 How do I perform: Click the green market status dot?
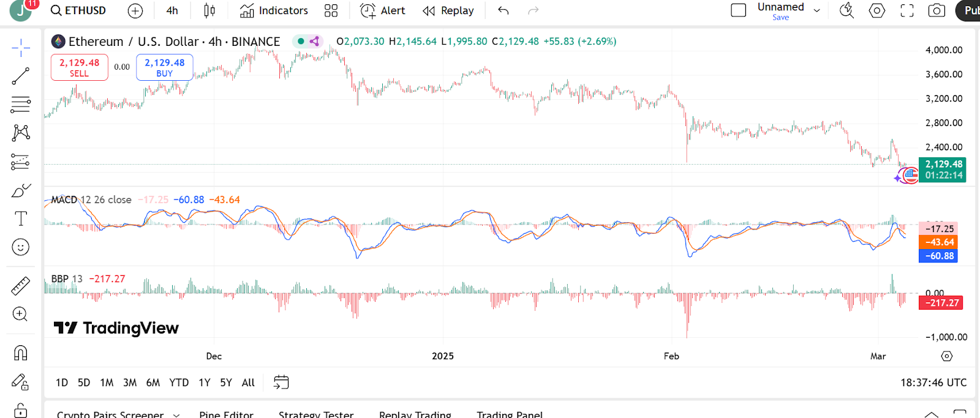301,42
